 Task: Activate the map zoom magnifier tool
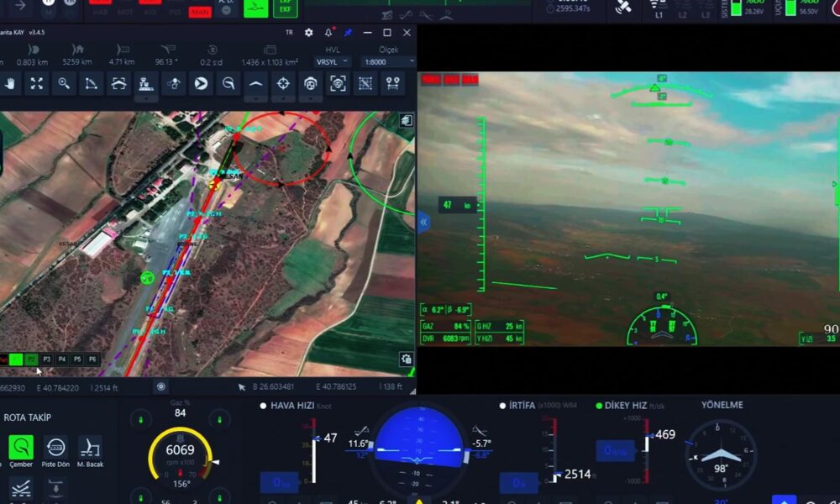point(64,83)
